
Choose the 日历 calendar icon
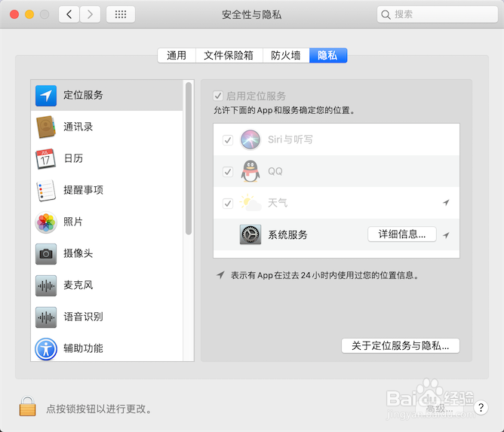45,158
